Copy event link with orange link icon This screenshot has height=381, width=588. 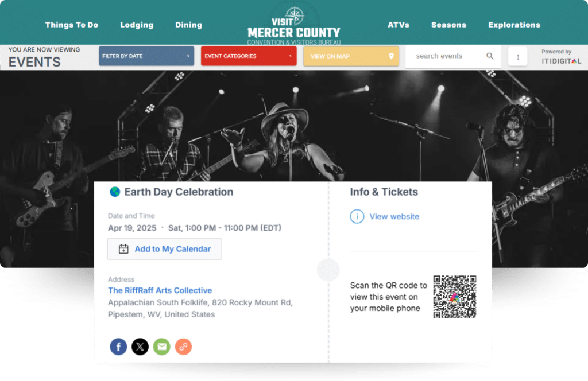click(183, 347)
